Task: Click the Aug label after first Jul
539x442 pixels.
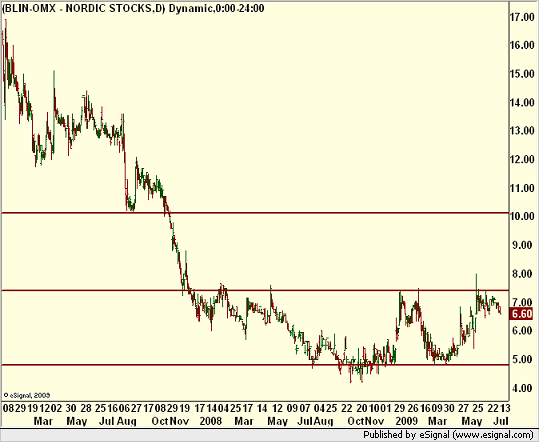Action: 126,421
